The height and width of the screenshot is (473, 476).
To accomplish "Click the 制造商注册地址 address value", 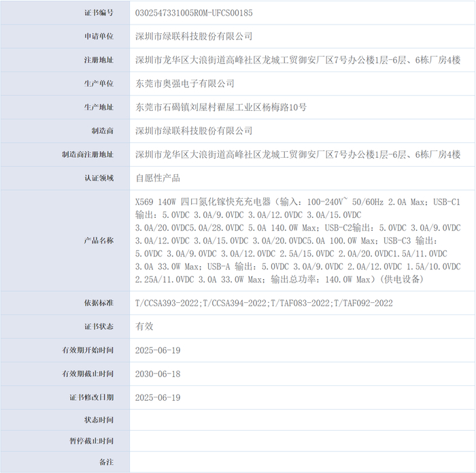I will [298, 154].
